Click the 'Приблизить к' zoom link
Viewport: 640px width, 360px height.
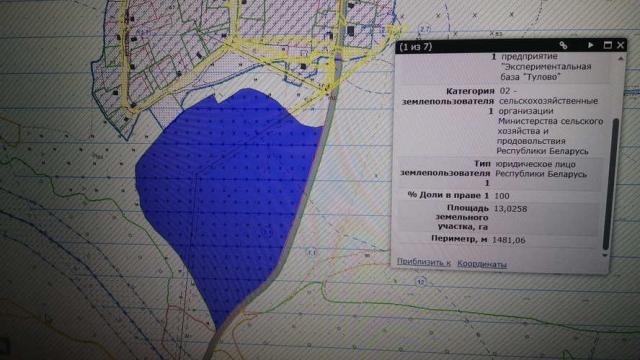tap(424, 262)
